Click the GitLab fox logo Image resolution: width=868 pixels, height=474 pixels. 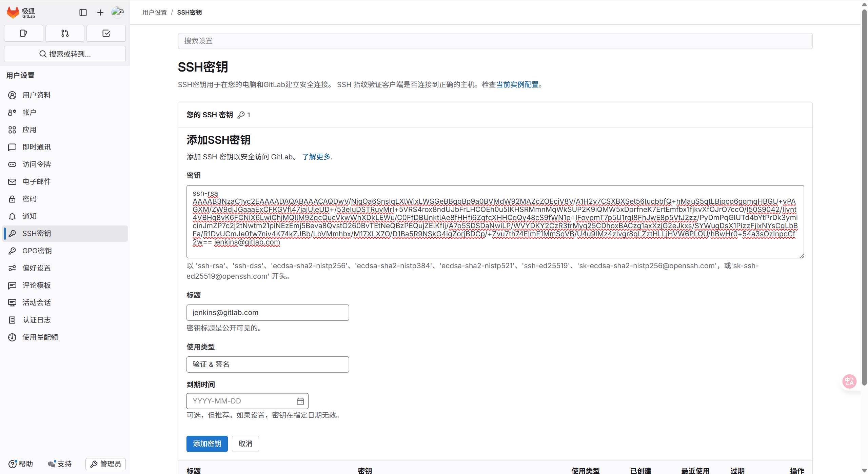coord(13,13)
